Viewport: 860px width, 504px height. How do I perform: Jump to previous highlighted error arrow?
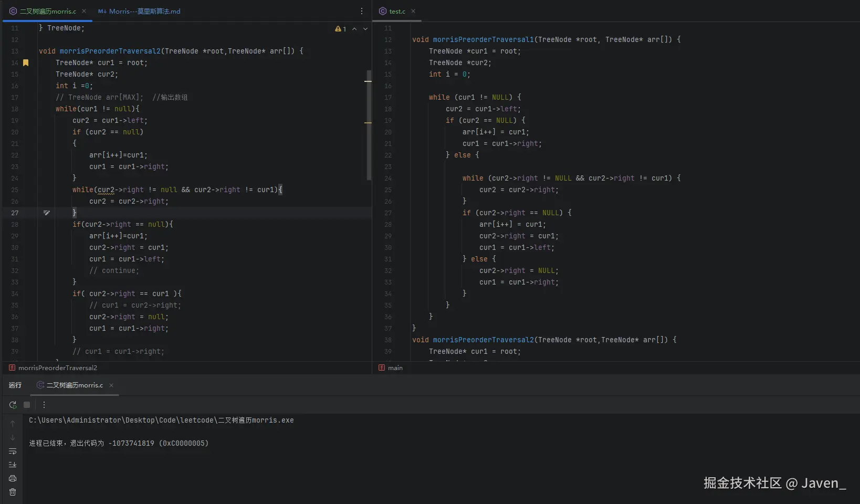[x=354, y=29]
